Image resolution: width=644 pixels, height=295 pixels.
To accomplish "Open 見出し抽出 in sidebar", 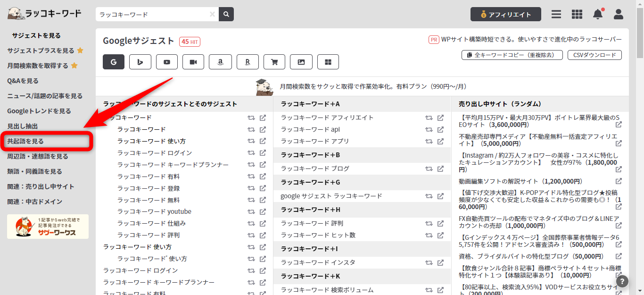I will coord(23,126).
